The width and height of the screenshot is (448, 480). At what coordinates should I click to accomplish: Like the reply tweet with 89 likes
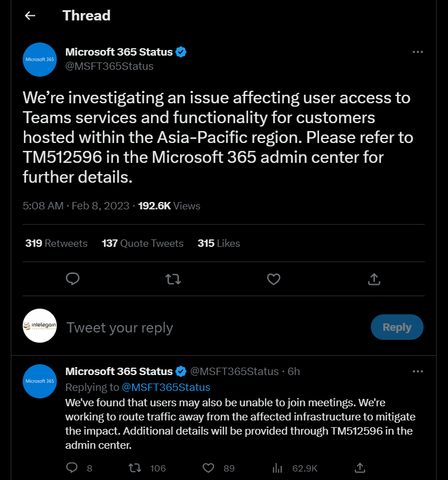[208, 468]
